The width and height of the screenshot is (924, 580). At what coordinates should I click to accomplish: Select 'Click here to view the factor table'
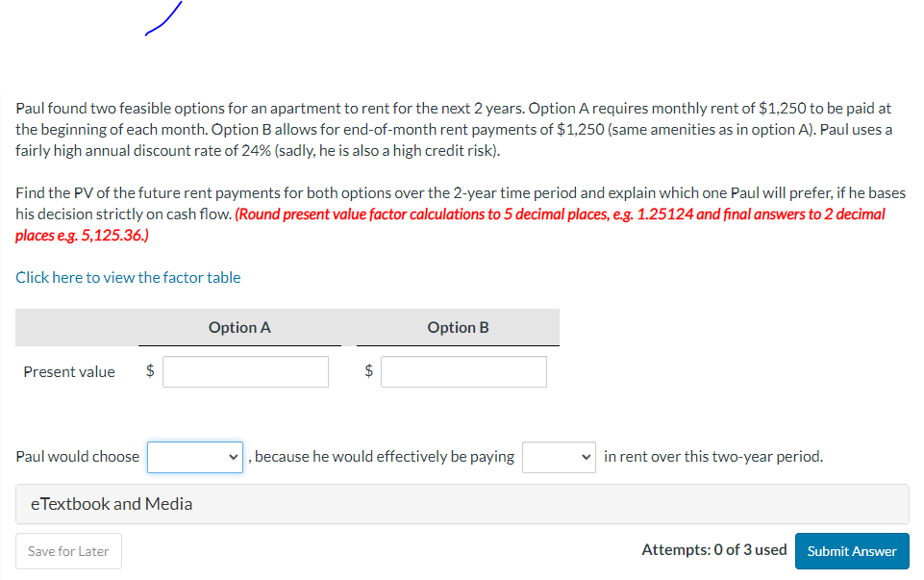pos(128,277)
